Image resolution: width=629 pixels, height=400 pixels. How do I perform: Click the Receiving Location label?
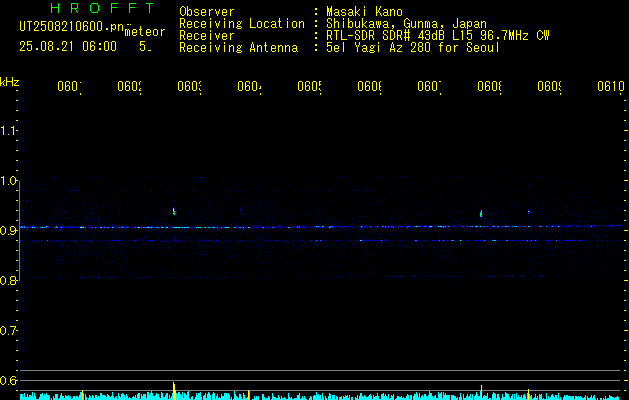click(242, 24)
